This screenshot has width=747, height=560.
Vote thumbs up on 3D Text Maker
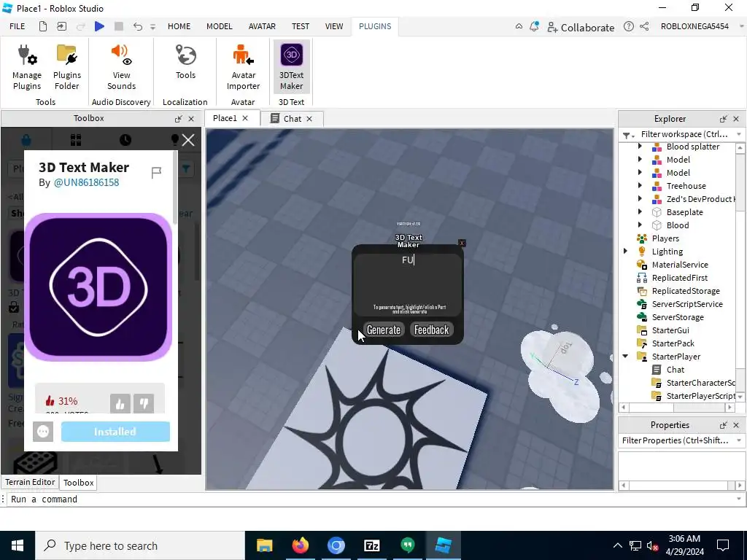coord(120,404)
